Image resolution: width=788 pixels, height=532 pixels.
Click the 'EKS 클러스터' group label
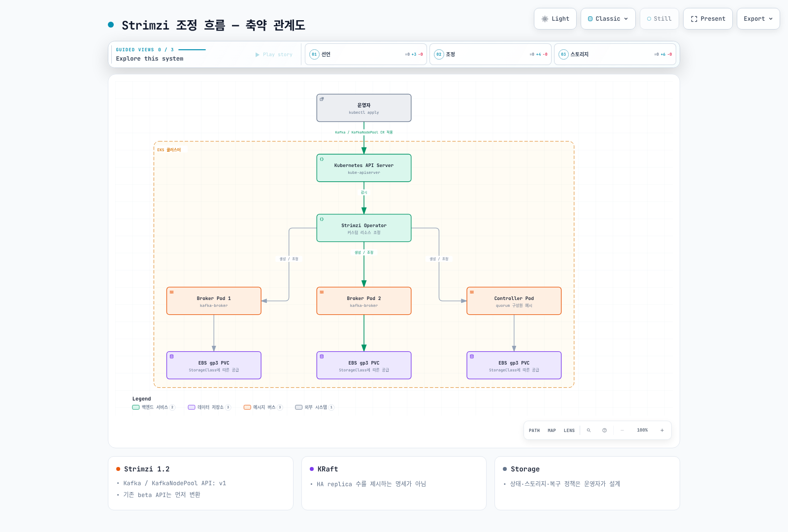coord(169,150)
